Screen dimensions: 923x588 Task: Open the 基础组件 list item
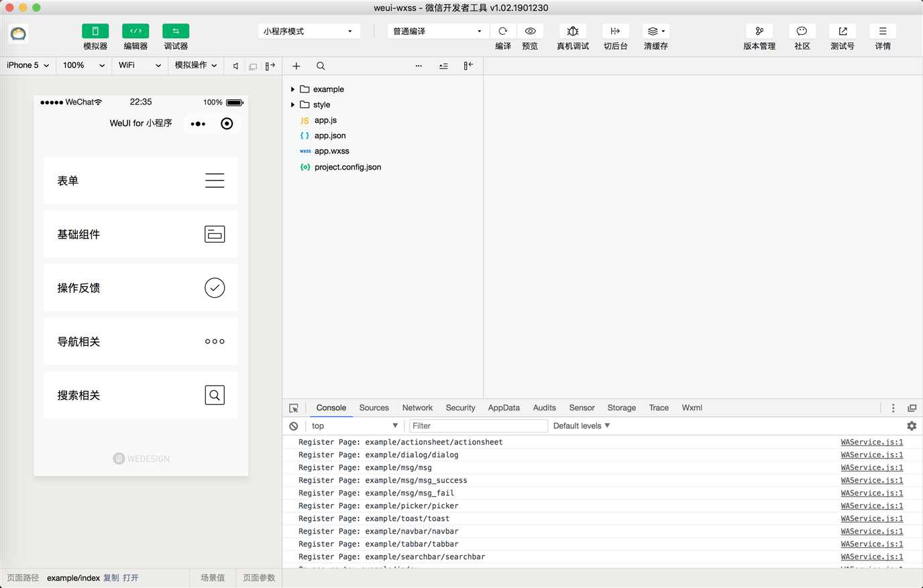(x=141, y=234)
